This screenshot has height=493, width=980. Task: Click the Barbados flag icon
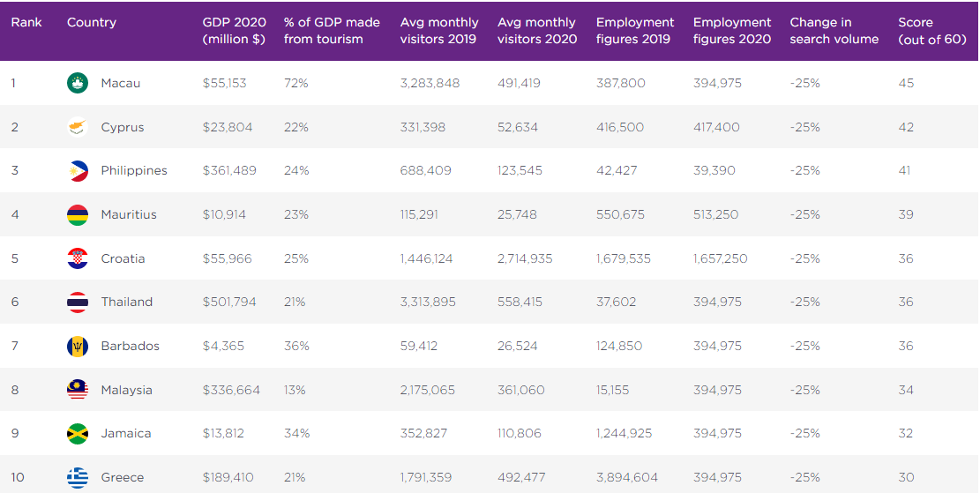[x=78, y=347]
